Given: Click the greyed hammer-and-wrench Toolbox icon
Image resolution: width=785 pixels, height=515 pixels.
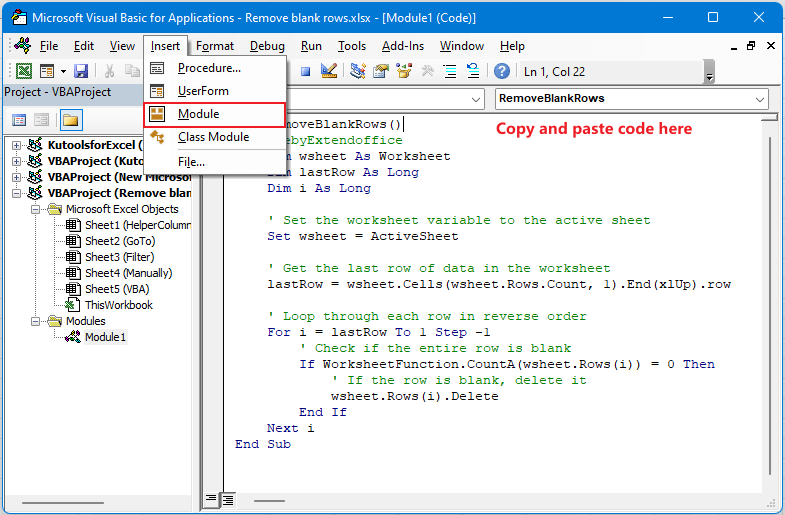Looking at the screenshot, I should click(427, 71).
